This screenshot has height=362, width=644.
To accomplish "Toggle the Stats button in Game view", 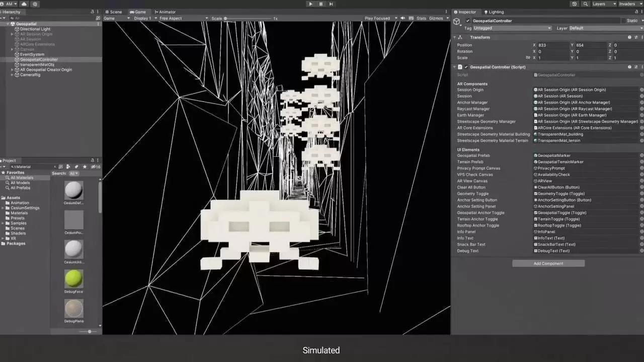I will pyautogui.click(x=421, y=19).
